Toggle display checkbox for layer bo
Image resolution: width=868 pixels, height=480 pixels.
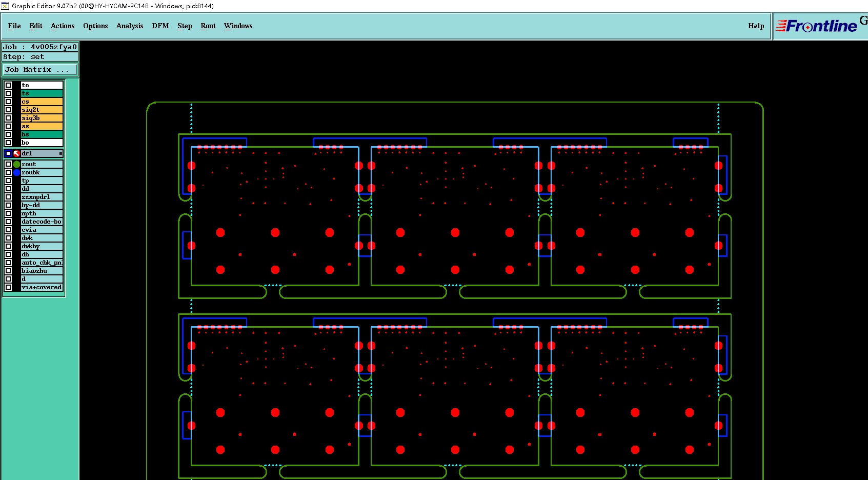point(8,143)
